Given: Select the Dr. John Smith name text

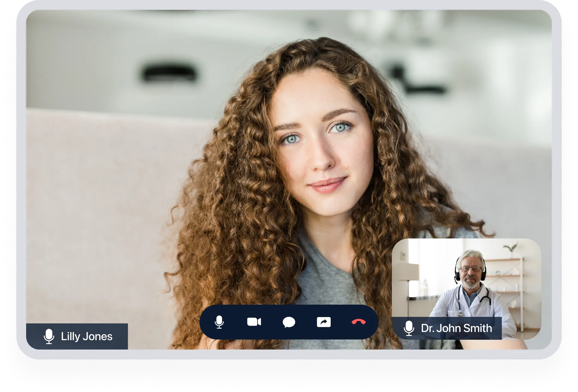Looking at the screenshot, I should [456, 328].
